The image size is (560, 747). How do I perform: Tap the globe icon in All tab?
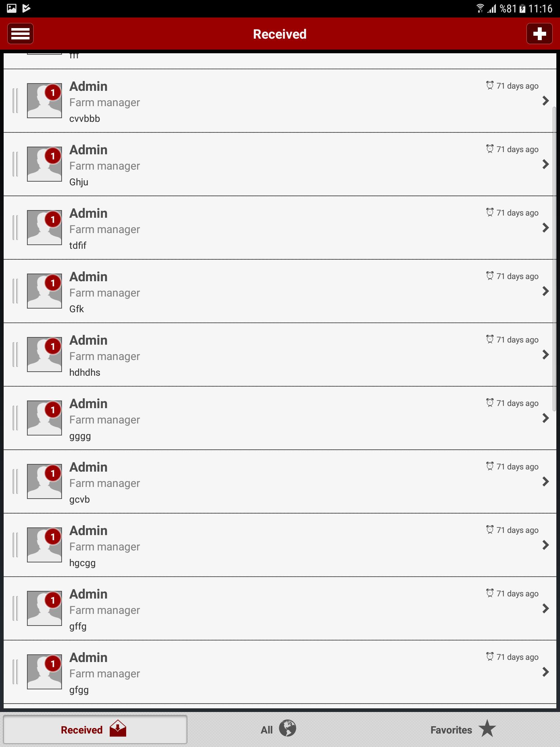(288, 728)
